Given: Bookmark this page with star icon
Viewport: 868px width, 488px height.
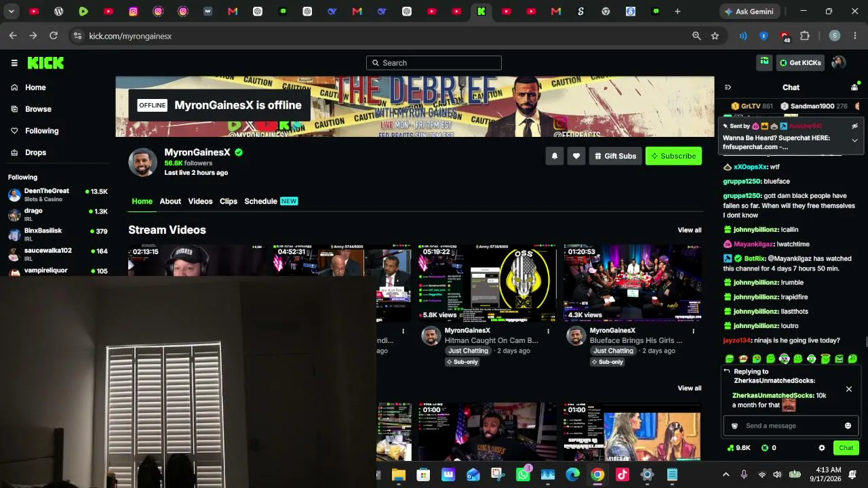Looking at the screenshot, I should (715, 36).
